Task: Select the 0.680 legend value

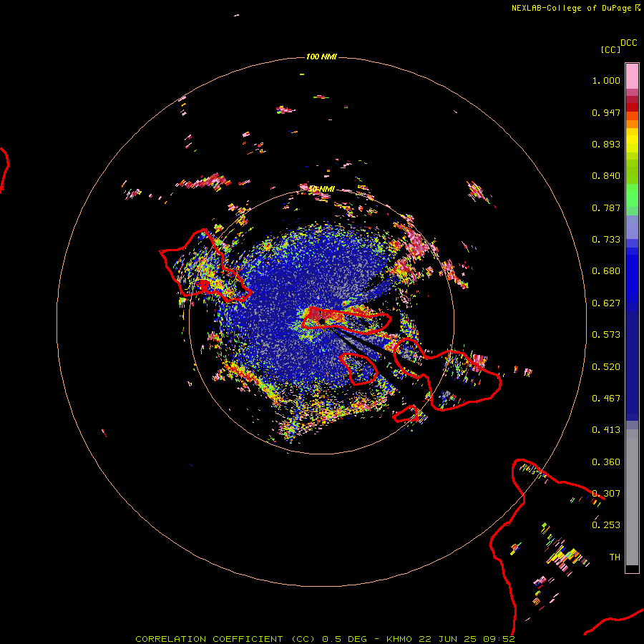Action: coord(606,271)
